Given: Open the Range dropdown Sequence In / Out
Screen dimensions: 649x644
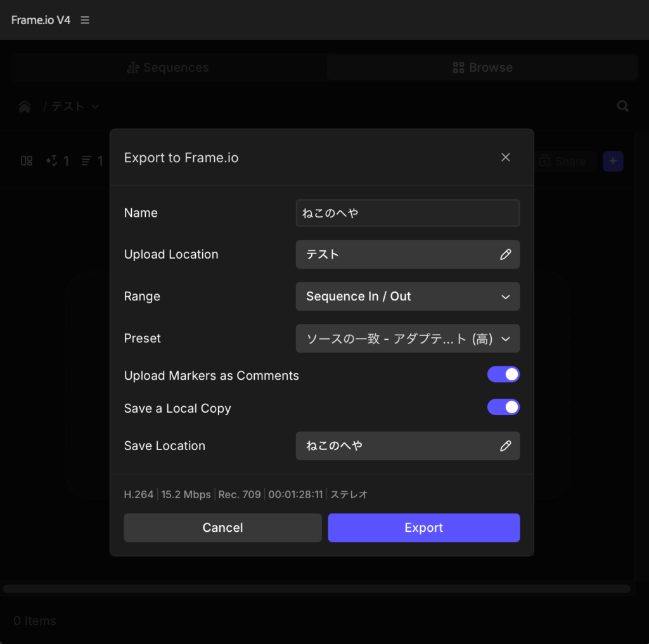Looking at the screenshot, I should [x=408, y=297].
